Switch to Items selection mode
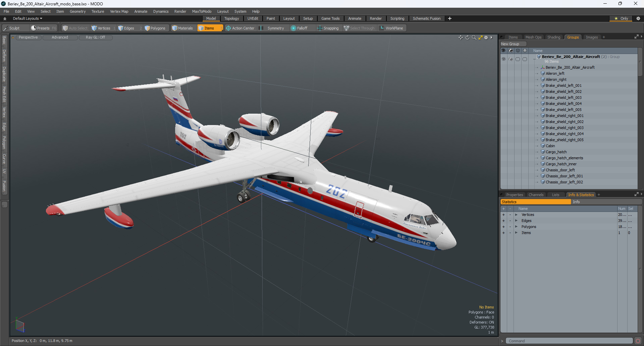The height and width of the screenshot is (346, 644). tap(210, 28)
